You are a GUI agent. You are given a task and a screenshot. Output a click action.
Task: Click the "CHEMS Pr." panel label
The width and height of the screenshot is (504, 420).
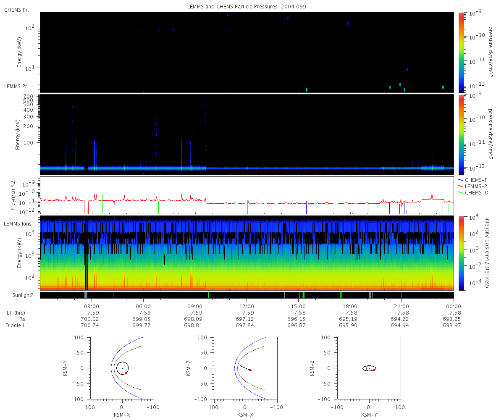point(16,10)
